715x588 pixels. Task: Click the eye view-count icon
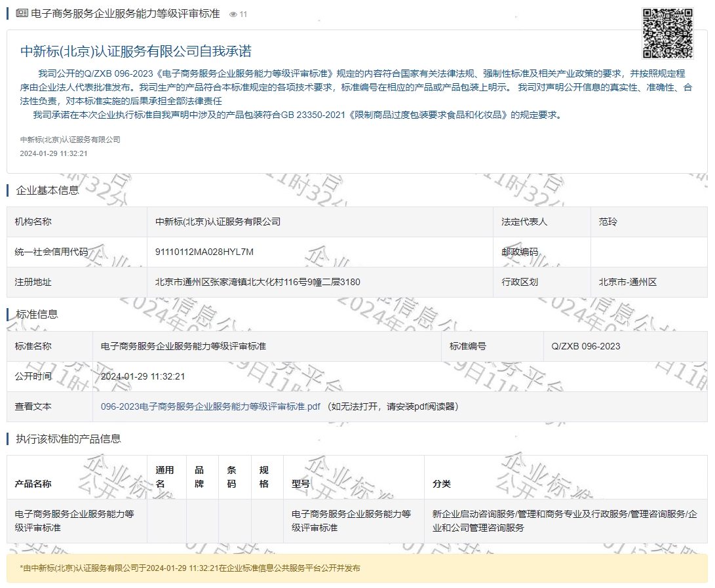pyautogui.click(x=233, y=14)
